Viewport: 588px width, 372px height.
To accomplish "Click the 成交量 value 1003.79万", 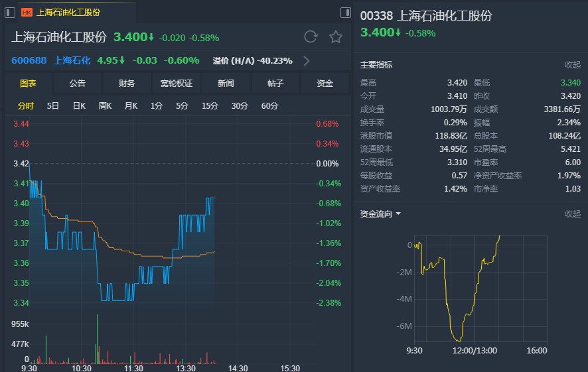I will (449, 109).
